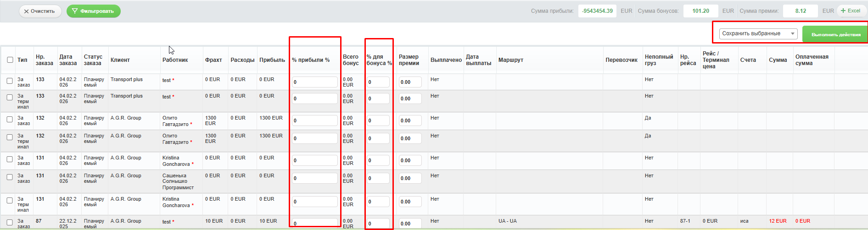
Task: Select order 132 'За терминал' row checkbox
Action: coord(10,137)
